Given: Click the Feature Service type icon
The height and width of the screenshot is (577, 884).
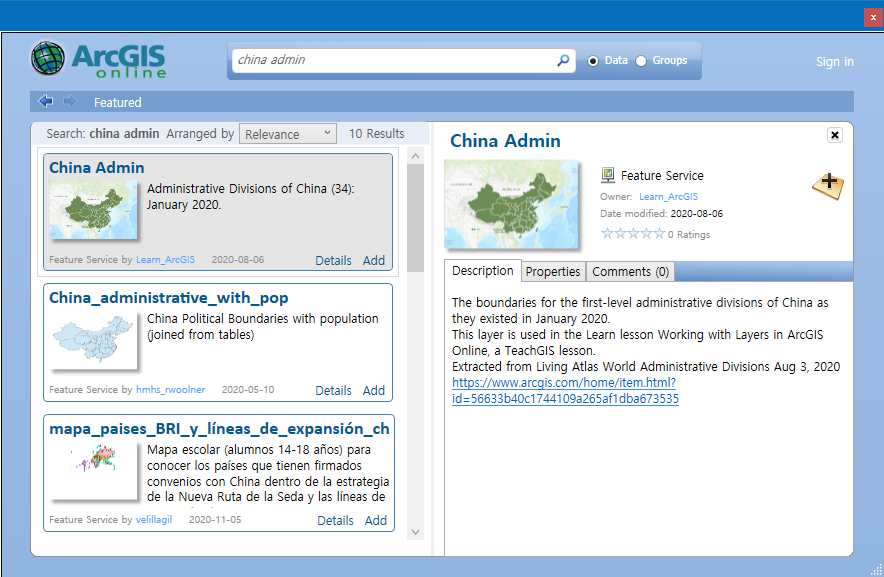Looking at the screenshot, I should (608, 175).
